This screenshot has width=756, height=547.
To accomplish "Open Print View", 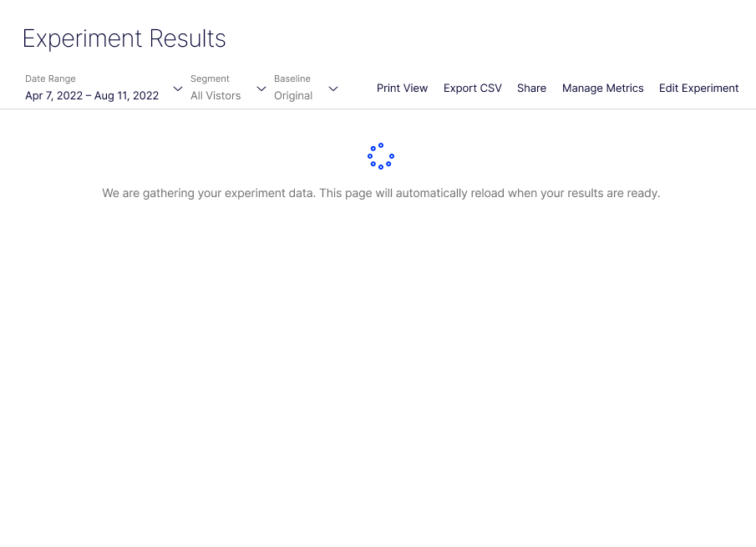I will pos(402,89).
